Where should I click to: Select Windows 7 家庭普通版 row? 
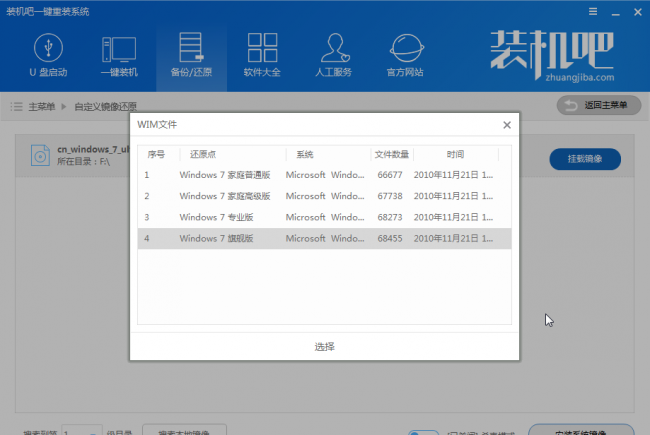click(x=324, y=175)
